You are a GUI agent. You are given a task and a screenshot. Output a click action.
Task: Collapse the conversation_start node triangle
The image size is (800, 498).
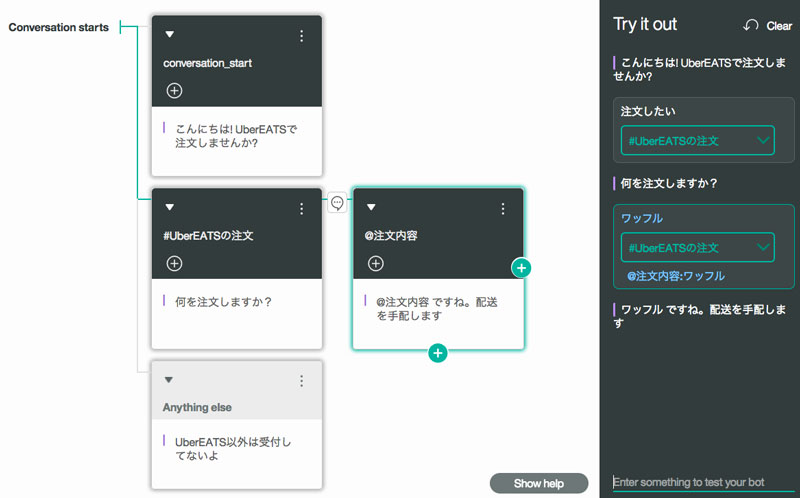coord(170,34)
